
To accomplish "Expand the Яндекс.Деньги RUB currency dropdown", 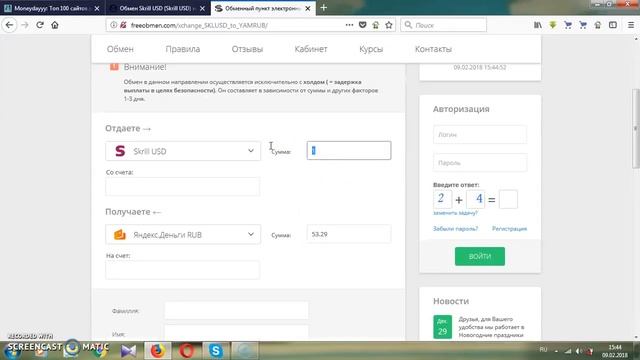I will (183, 234).
